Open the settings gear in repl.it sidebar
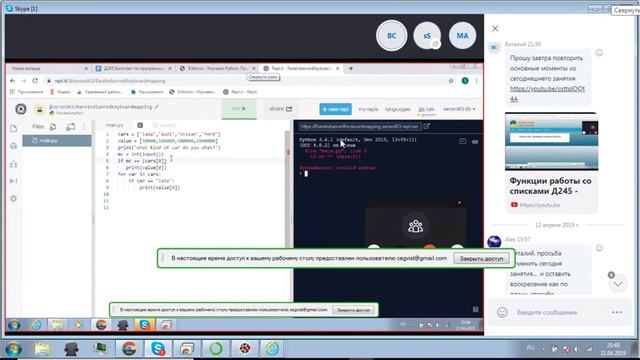Viewport: 640px width, 360px height. [x=13, y=198]
